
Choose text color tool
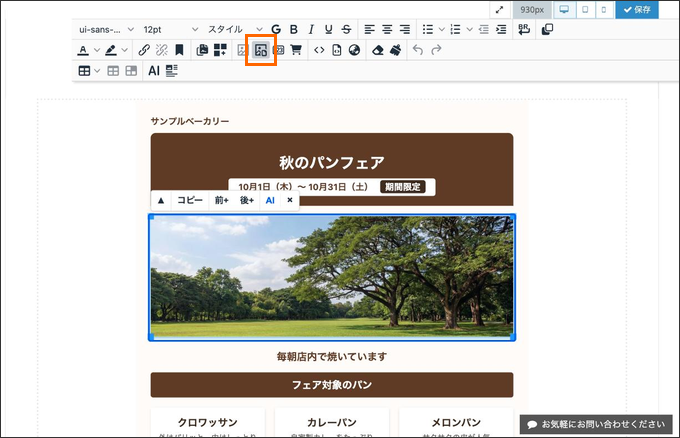[x=83, y=50]
